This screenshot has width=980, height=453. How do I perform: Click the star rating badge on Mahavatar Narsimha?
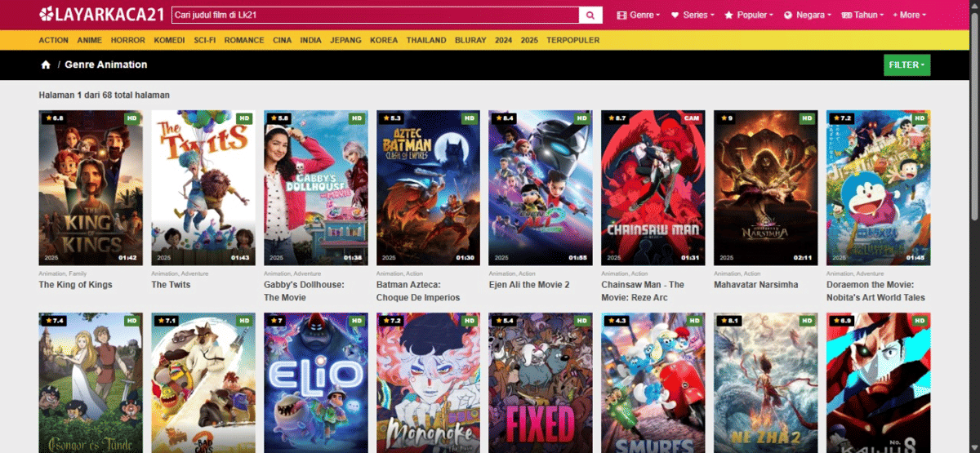pos(725,118)
